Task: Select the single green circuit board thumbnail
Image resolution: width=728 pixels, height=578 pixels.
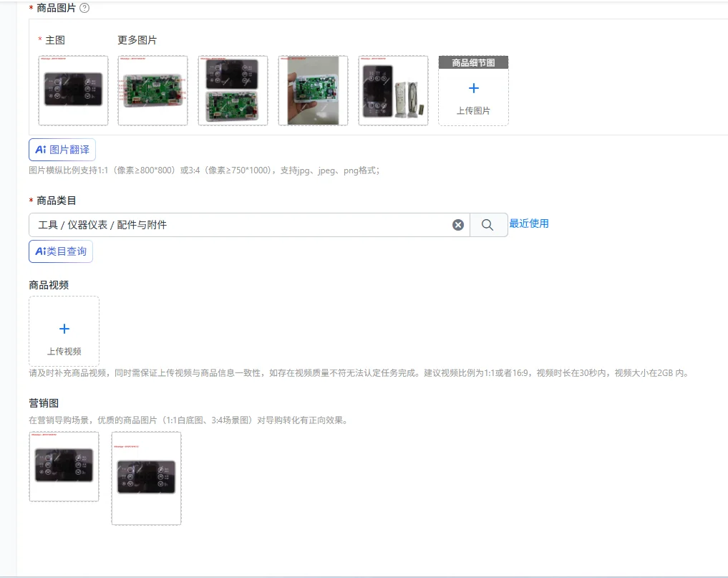Action: 152,90
